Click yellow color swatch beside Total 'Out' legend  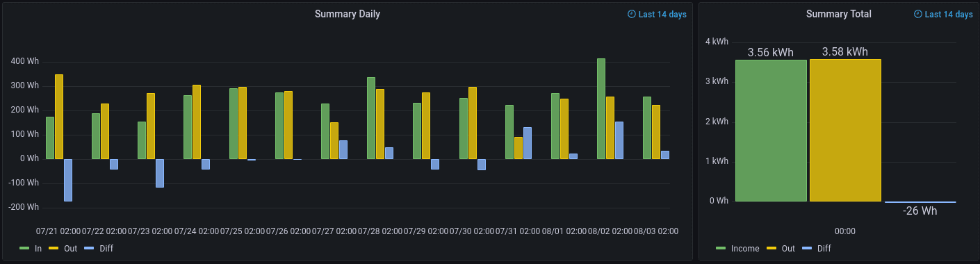coord(771,248)
